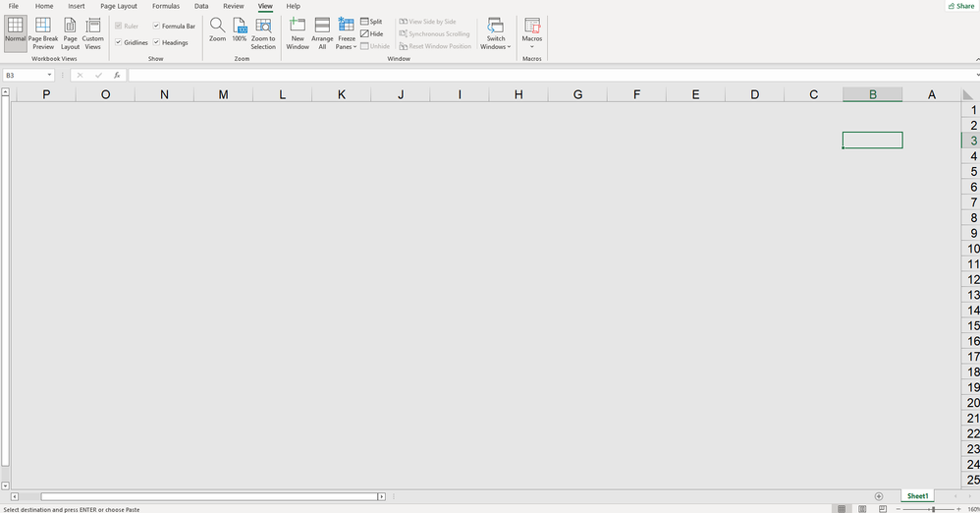This screenshot has width=980, height=513.
Task: Open the Review tab
Action: coord(233,6)
